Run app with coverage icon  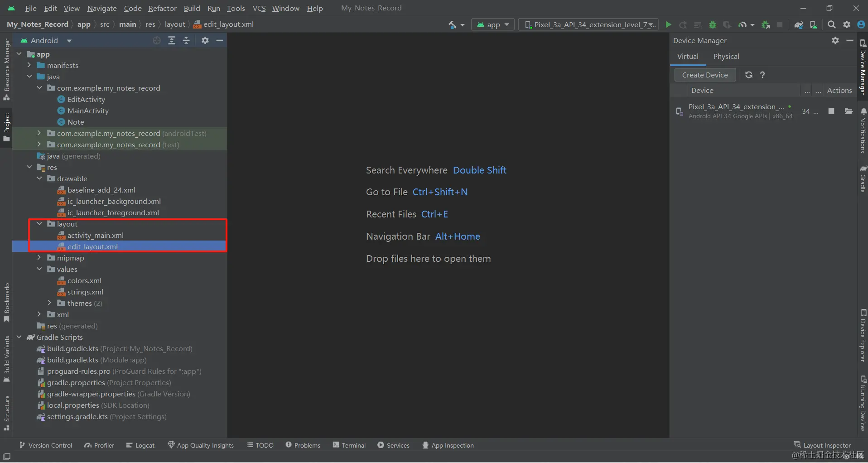[727, 24]
